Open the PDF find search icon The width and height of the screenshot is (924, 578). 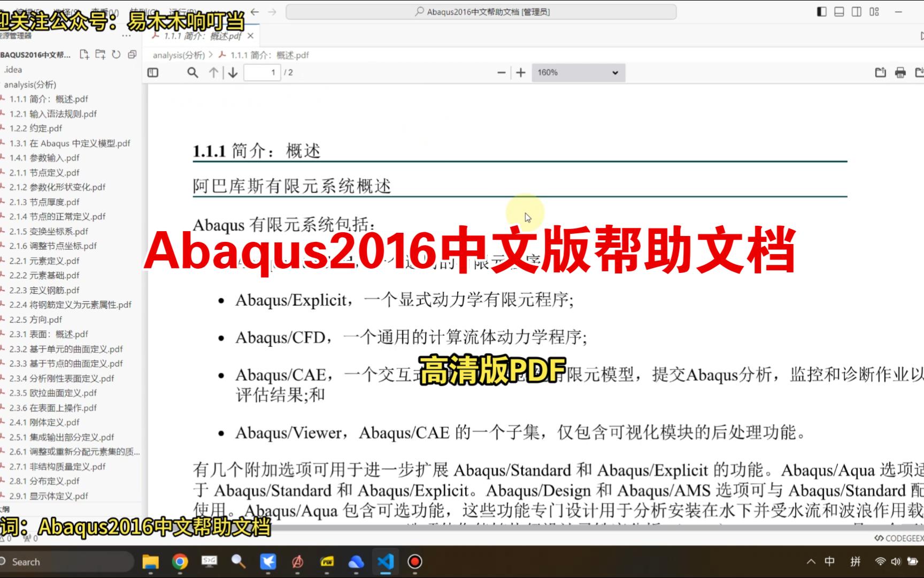click(192, 72)
